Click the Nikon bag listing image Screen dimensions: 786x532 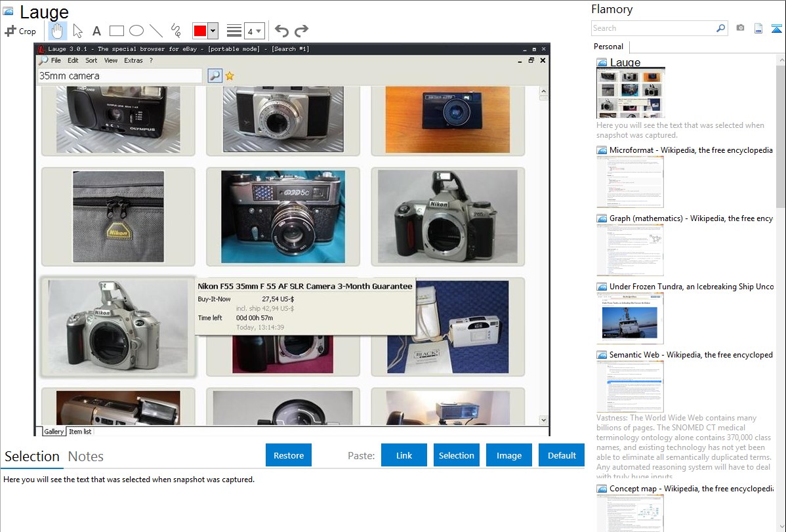point(118,216)
